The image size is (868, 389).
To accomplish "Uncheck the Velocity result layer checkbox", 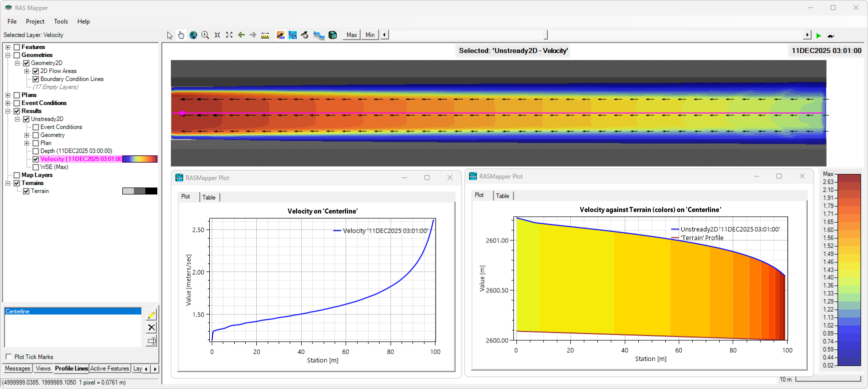I will click(x=36, y=159).
